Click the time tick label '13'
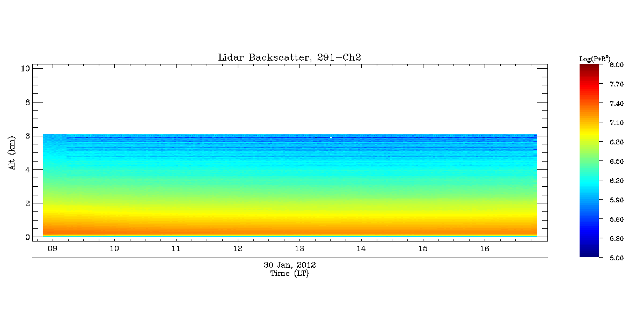Screen dimensions: 644x322 pyautogui.click(x=299, y=249)
